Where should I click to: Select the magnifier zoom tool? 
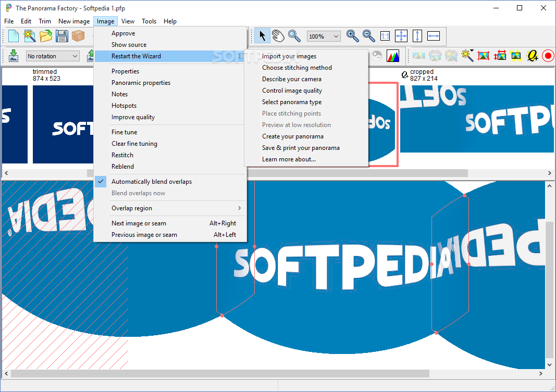[294, 36]
